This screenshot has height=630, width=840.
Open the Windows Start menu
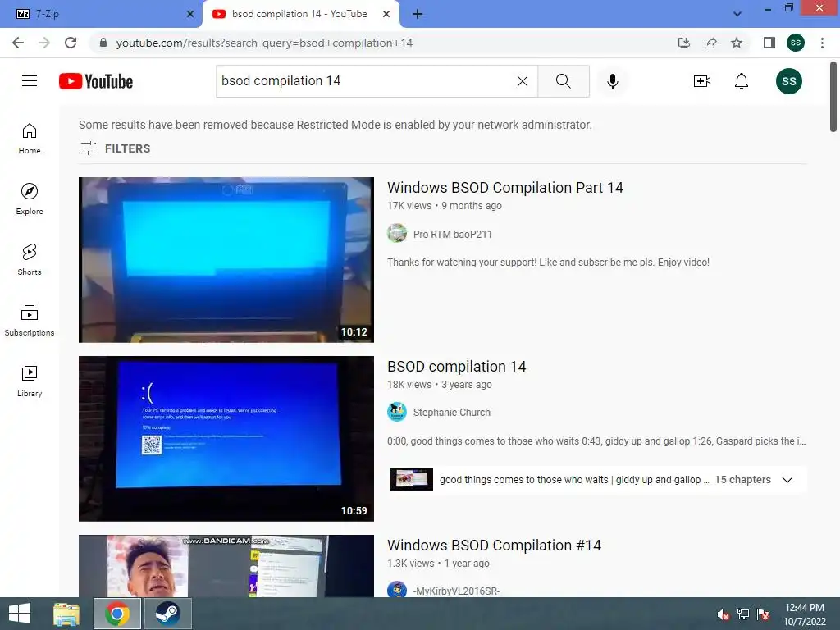(x=20, y=614)
